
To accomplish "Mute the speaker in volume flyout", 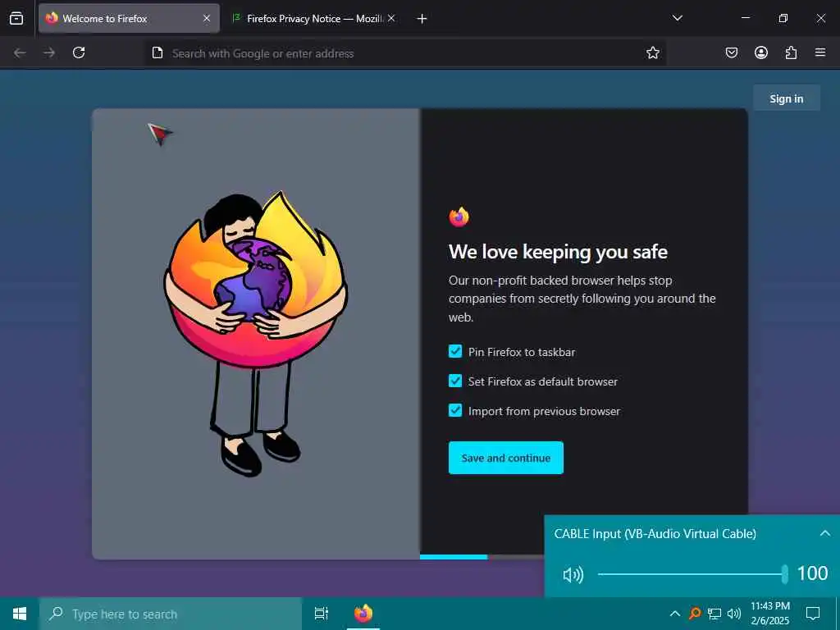I will coord(573,575).
